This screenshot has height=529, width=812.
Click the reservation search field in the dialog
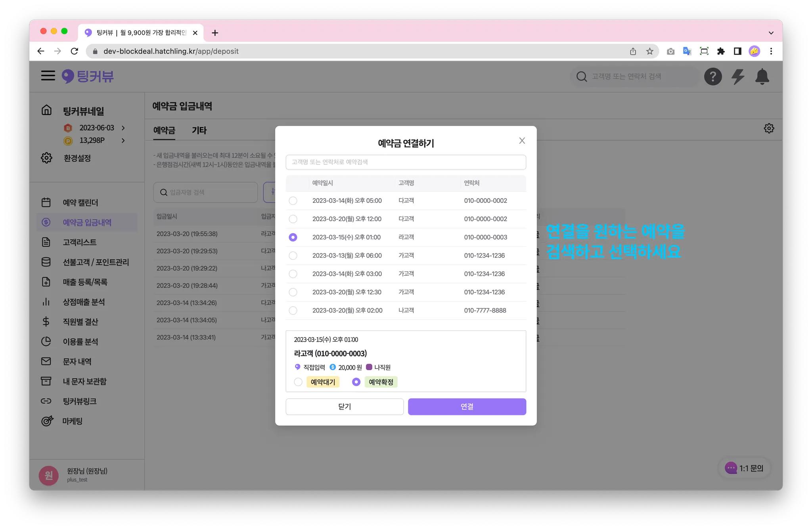(406, 162)
